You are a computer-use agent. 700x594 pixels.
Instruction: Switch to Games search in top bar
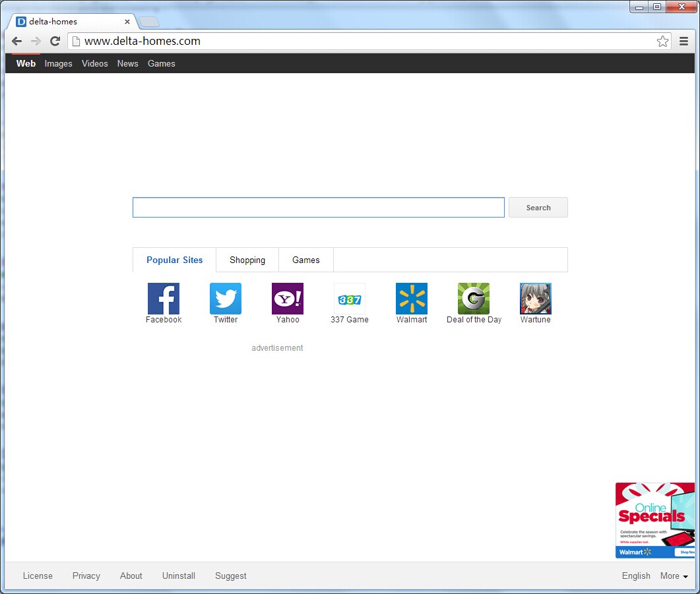point(161,63)
